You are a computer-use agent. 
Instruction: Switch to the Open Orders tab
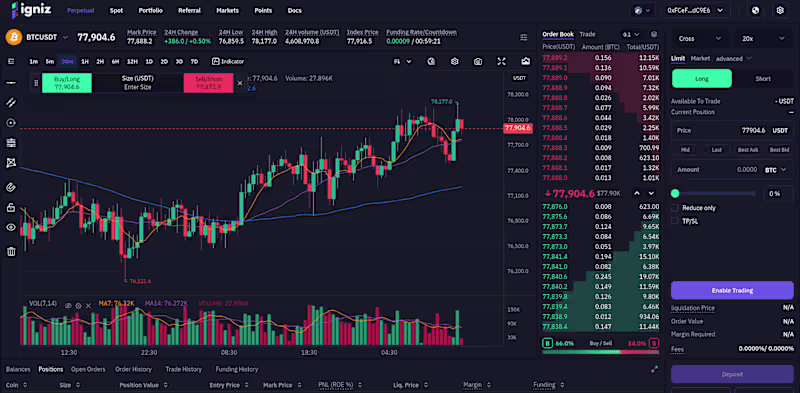[x=88, y=369]
